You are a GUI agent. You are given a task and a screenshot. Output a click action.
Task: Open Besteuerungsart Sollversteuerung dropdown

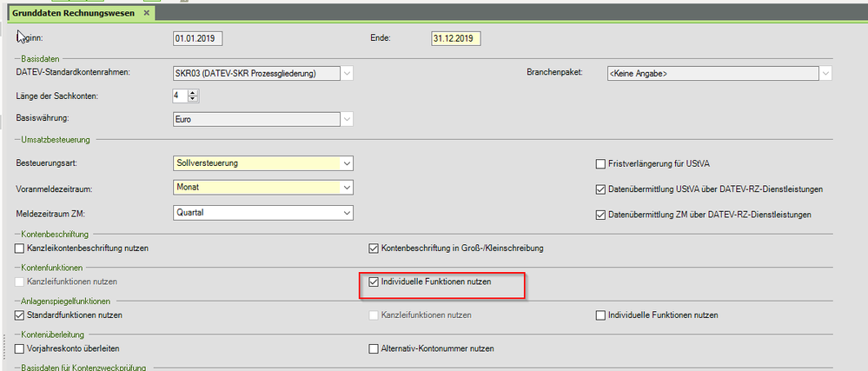[347, 163]
